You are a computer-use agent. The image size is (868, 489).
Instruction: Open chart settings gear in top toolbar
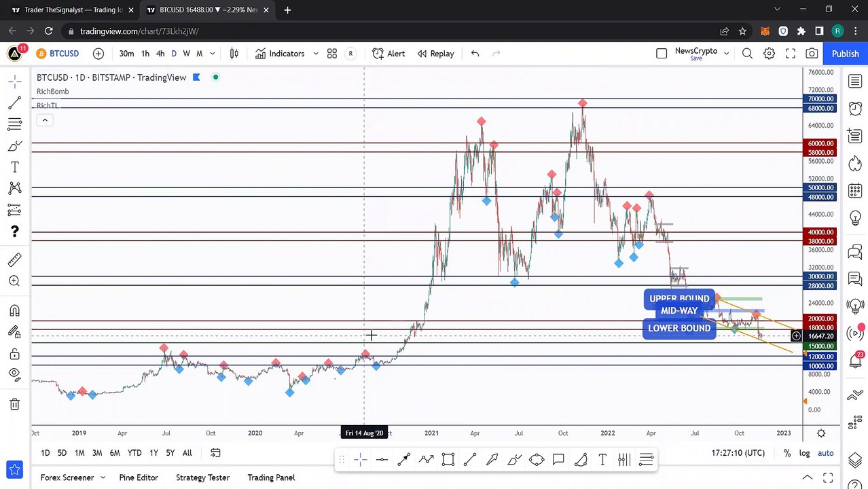(x=769, y=54)
